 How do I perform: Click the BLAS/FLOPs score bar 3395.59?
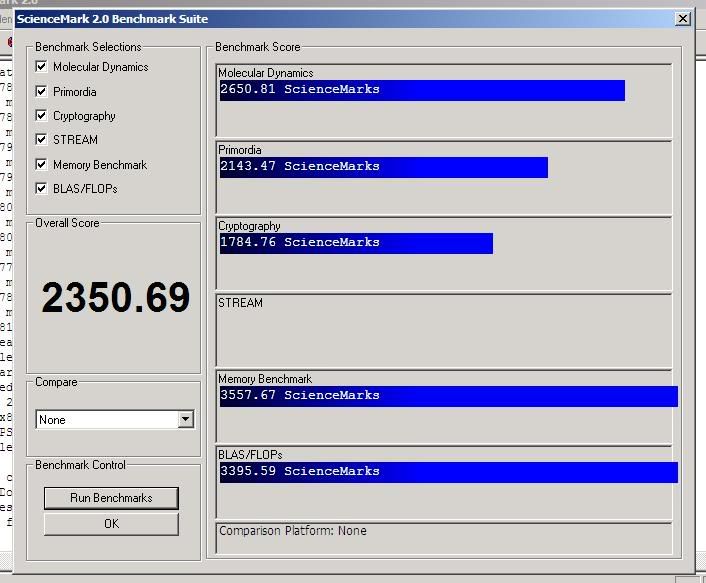(448, 472)
